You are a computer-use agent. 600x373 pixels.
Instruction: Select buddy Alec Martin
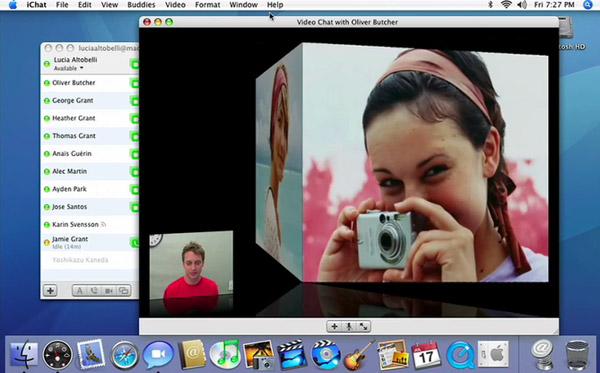[x=90, y=171]
